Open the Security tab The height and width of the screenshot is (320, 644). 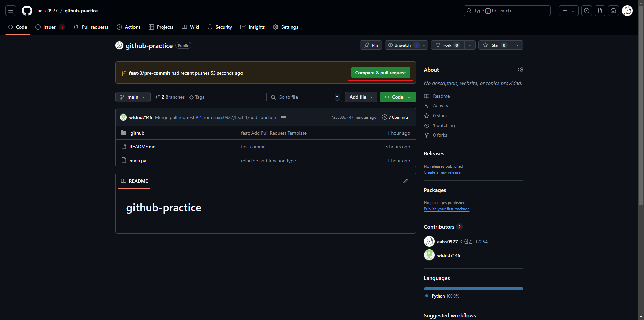(x=220, y=27)
